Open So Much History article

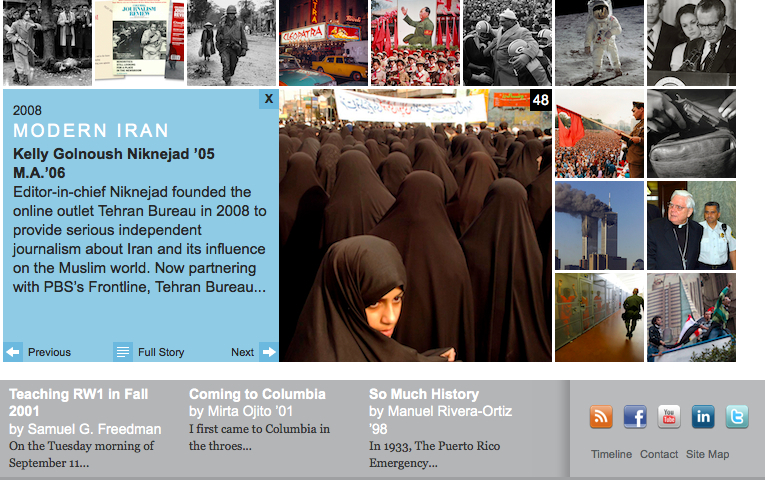click(x=424, y=394)
